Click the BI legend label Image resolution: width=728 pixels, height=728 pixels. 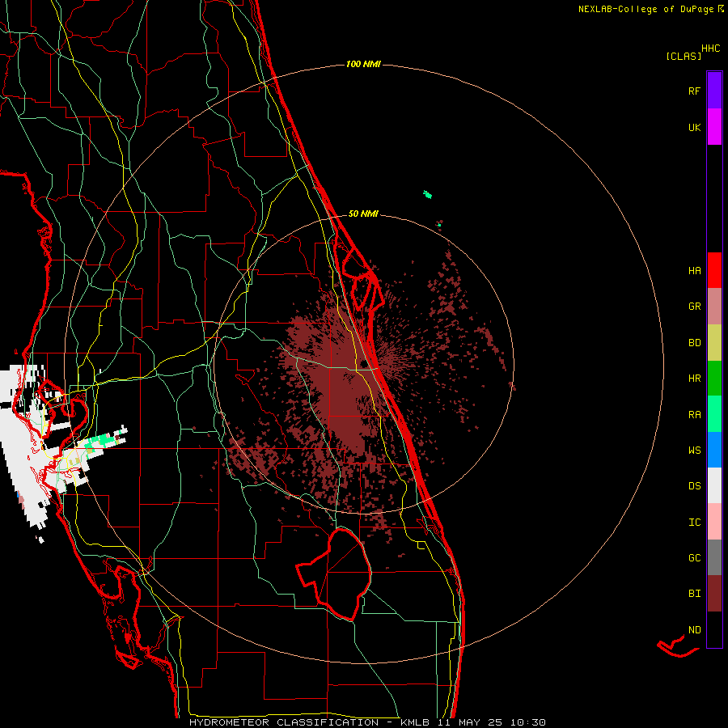point(694,594)
